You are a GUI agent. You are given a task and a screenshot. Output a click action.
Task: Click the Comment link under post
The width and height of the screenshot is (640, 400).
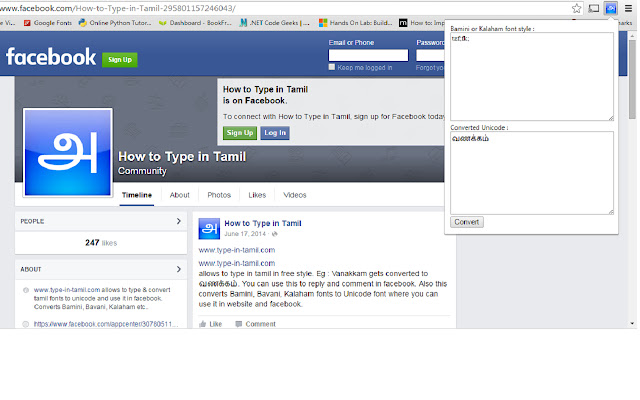[x=260, y=324]
